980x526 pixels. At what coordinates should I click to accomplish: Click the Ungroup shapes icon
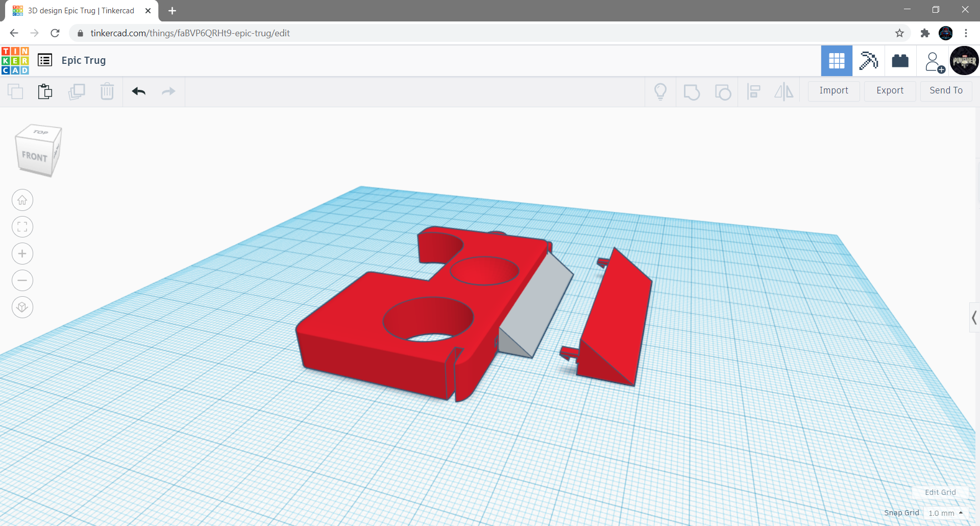(x=723, y=92)
